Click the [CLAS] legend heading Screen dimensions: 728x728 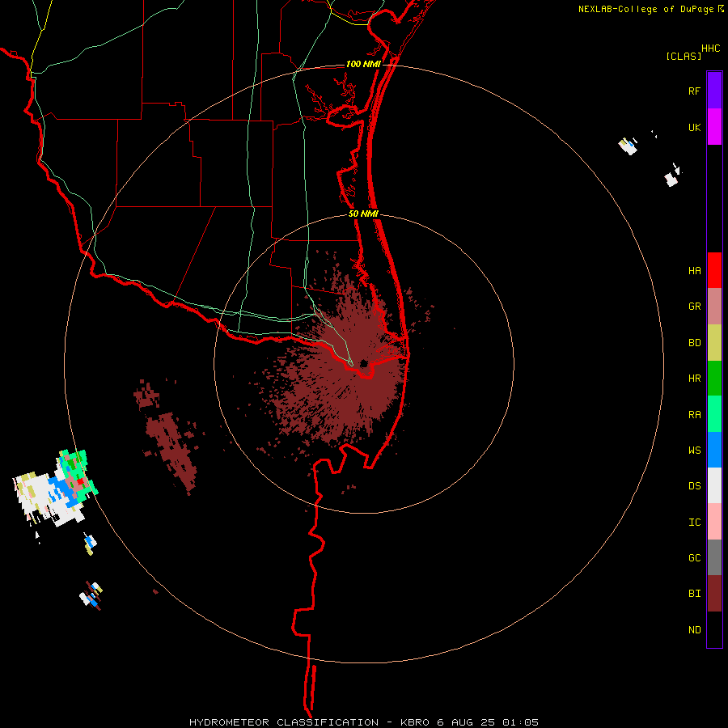[684, 56]
